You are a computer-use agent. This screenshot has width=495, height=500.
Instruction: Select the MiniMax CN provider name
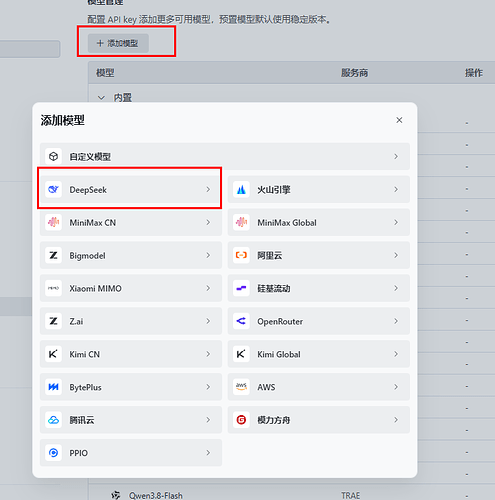pyautogui.click(x=93, y=223)
